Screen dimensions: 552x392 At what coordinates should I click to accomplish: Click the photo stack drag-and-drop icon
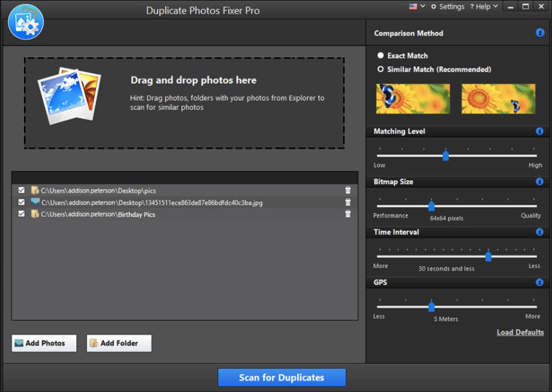[70, 96]
